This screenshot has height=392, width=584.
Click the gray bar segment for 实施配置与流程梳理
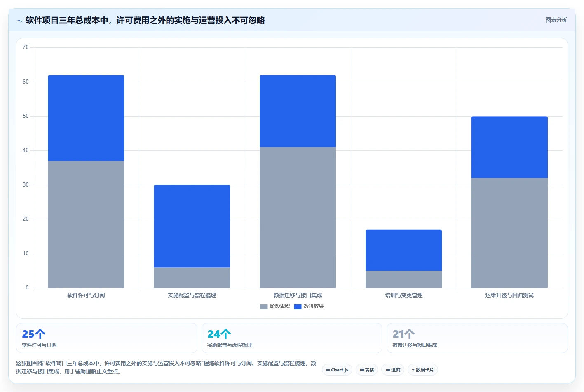point(192,278)
